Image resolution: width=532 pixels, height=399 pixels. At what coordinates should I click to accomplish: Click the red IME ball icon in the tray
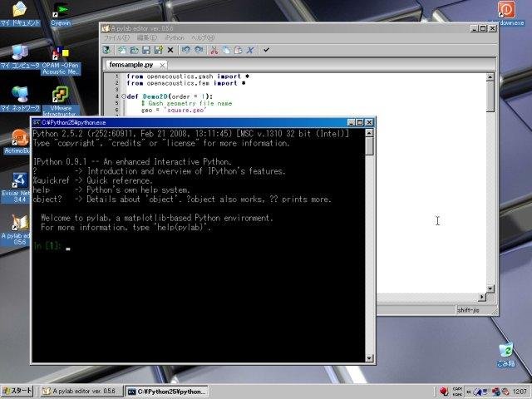pos(444,392)
